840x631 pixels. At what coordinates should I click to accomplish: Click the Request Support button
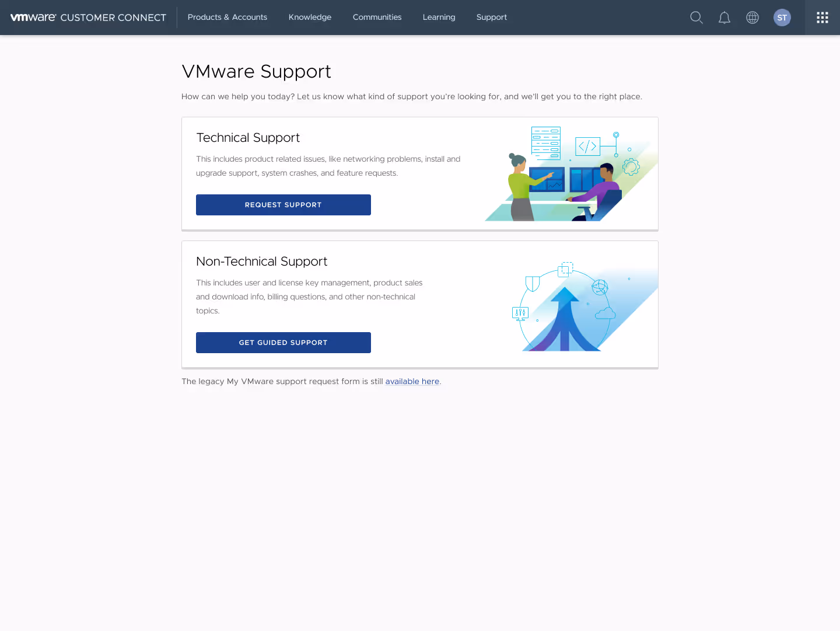pyautogui.click(x=283, y=205)
